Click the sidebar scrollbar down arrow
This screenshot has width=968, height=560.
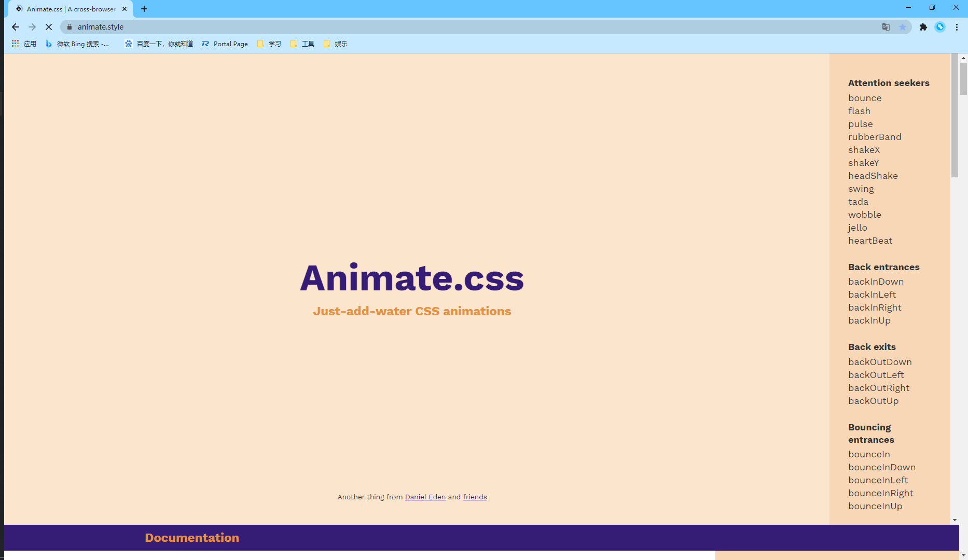(955, 520)
